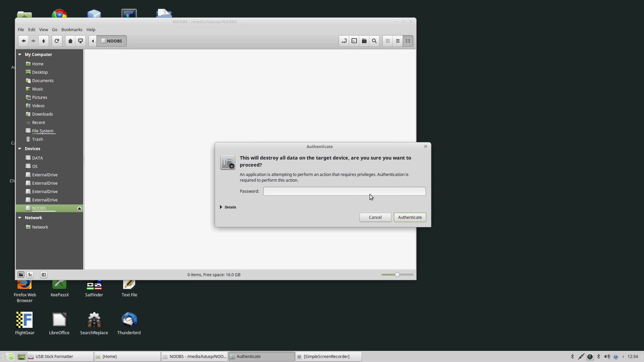Adjust the zoom slider in status bar
Viewport: 644px width, 362px height.
click(397, 275)
